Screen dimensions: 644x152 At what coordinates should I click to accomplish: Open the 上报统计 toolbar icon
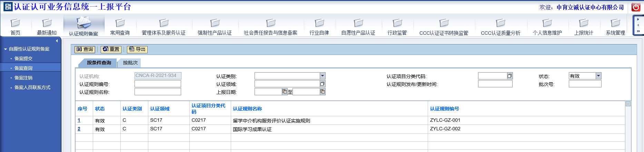coord(583,23)
